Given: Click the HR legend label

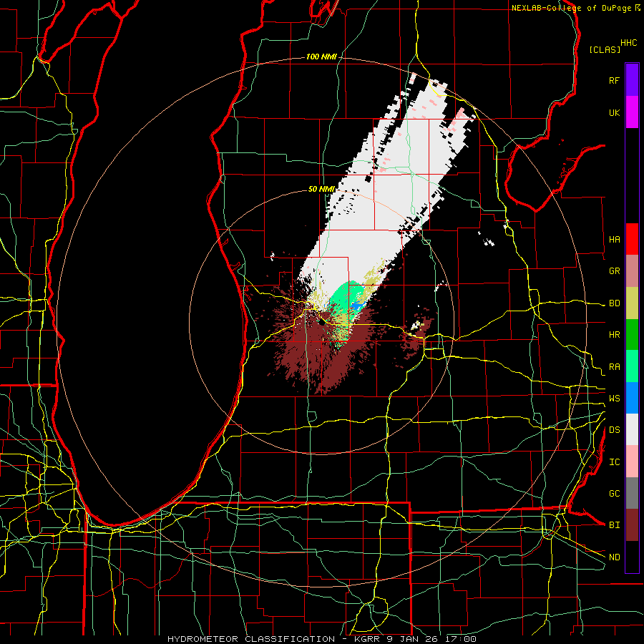Looking at the screenshot, I should click(614, 335).
